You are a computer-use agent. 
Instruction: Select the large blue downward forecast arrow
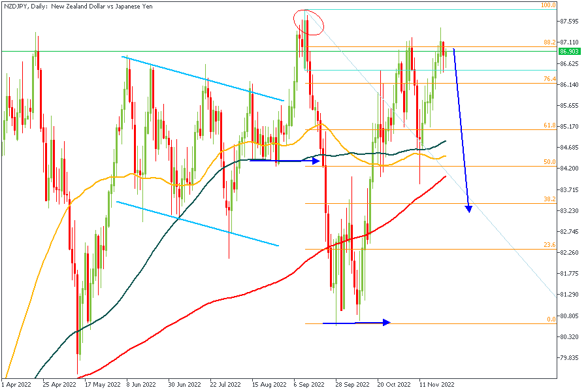(461, 131)
